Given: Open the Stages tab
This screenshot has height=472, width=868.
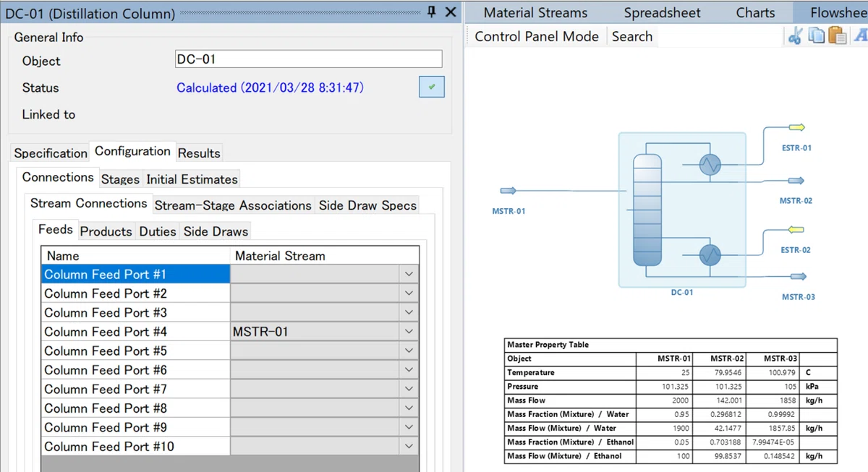Looking at the screenshot, I should tap(120, 179).
